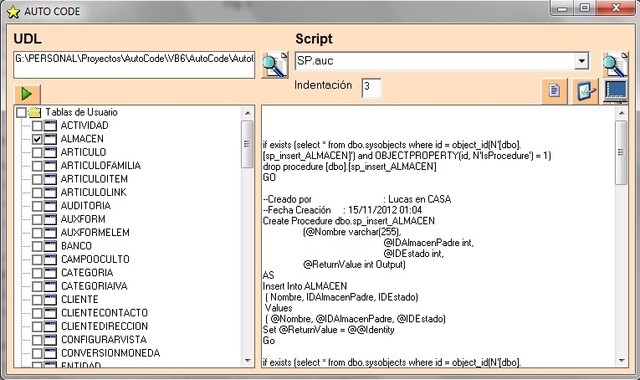Tick the ARTICULO checkbox

pyautogui.click(x=37, y=152)
